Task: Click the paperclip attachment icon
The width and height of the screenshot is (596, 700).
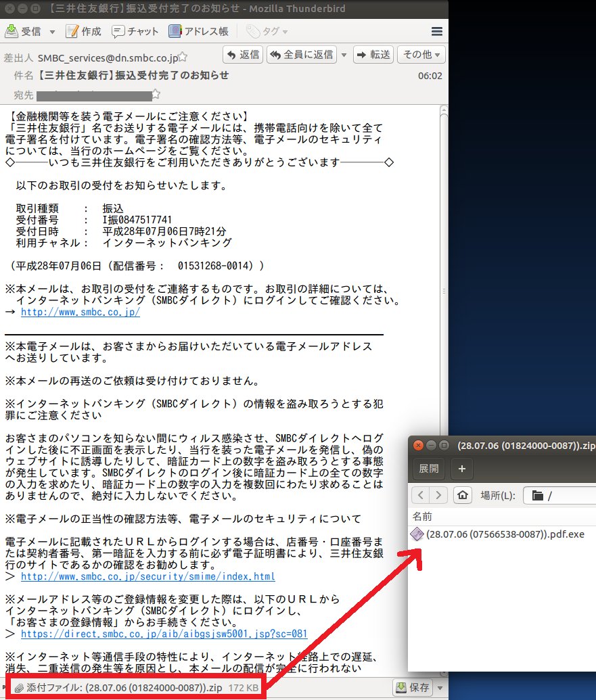Action: [19, 688]
